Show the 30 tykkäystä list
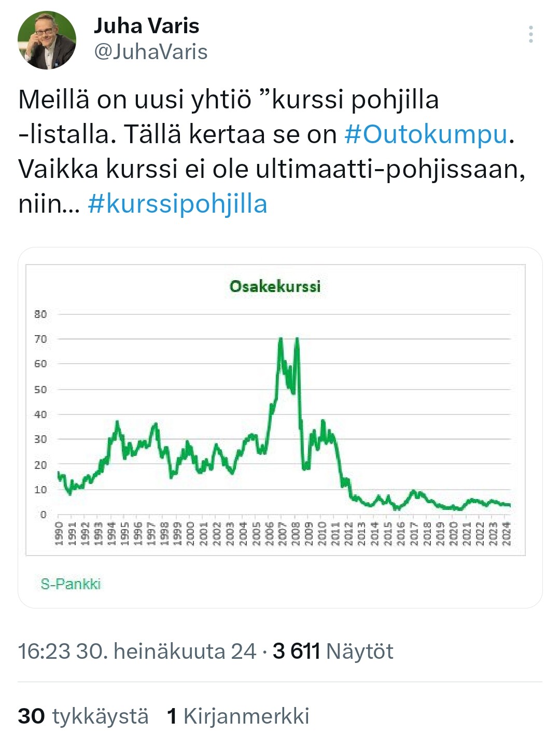560x734 pixels. [x=83, y=716]
